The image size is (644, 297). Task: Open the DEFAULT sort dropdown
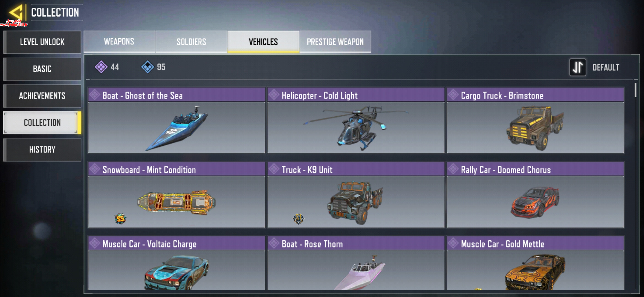coord(606,67)
